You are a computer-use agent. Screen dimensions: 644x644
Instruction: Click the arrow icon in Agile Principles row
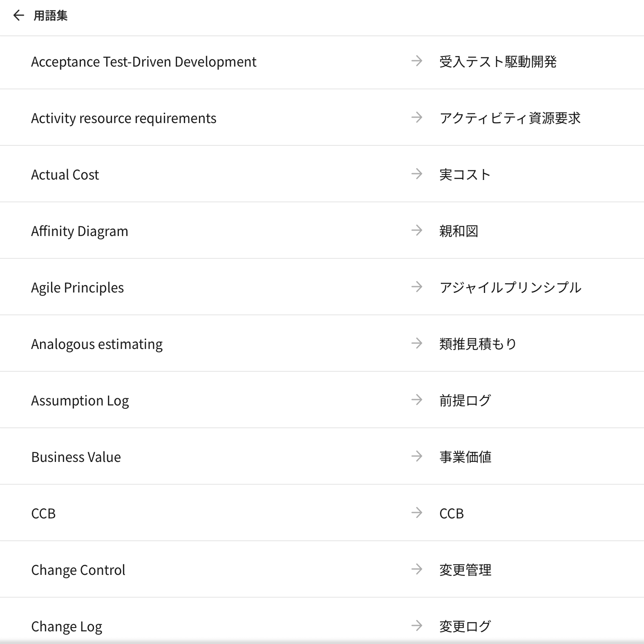[417, 287]
